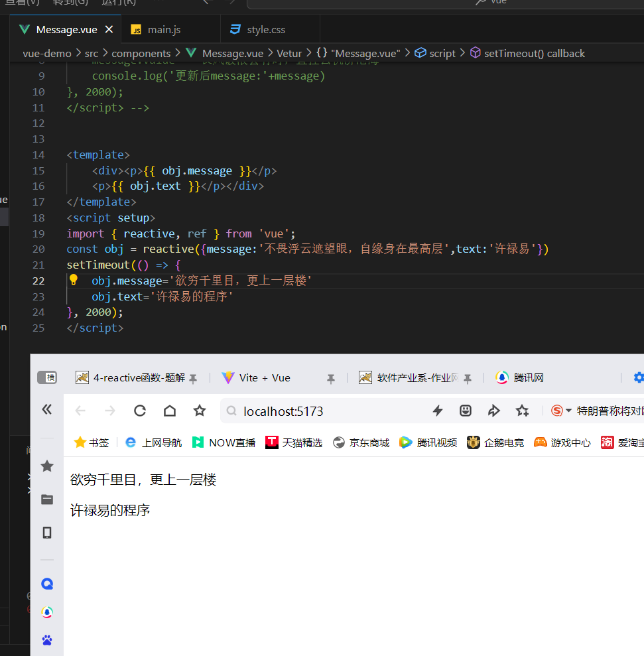Click the mobile phone icon in sidebar
This screenshot has width=644, height=656.
click(x=47, y=533)
